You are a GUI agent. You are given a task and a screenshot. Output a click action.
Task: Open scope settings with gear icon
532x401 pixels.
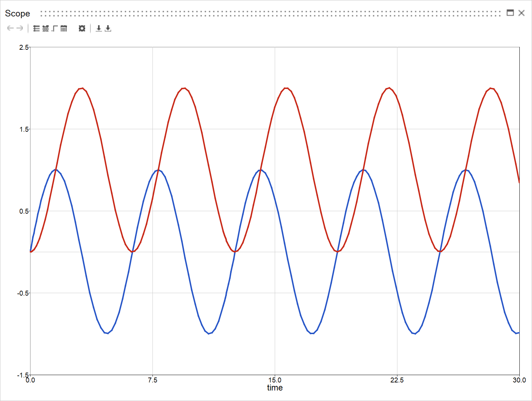[x=82, y=28]
